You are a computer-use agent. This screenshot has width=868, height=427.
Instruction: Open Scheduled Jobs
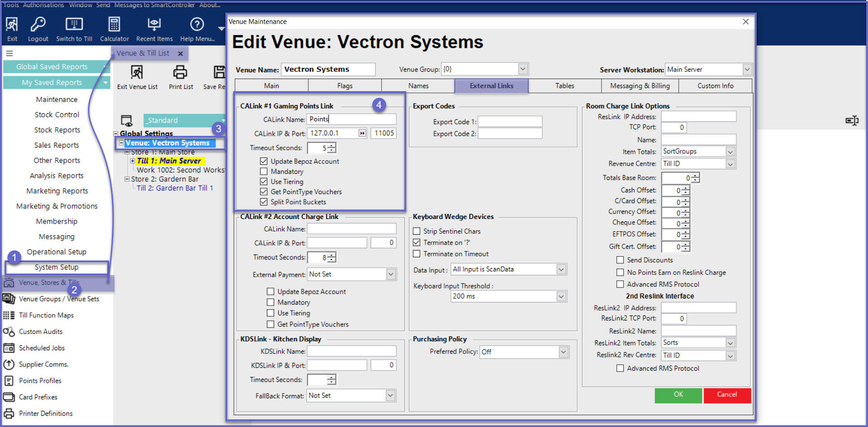[41, 348]
